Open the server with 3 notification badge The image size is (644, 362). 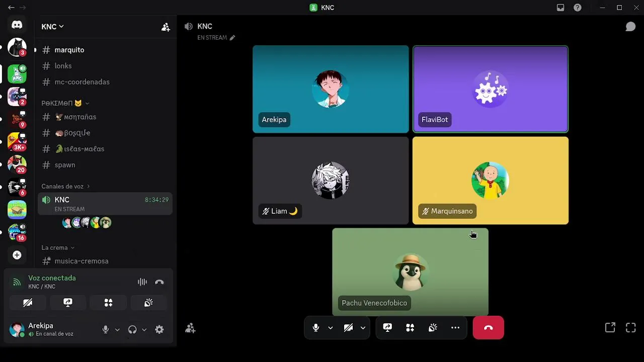click(17, 47)
